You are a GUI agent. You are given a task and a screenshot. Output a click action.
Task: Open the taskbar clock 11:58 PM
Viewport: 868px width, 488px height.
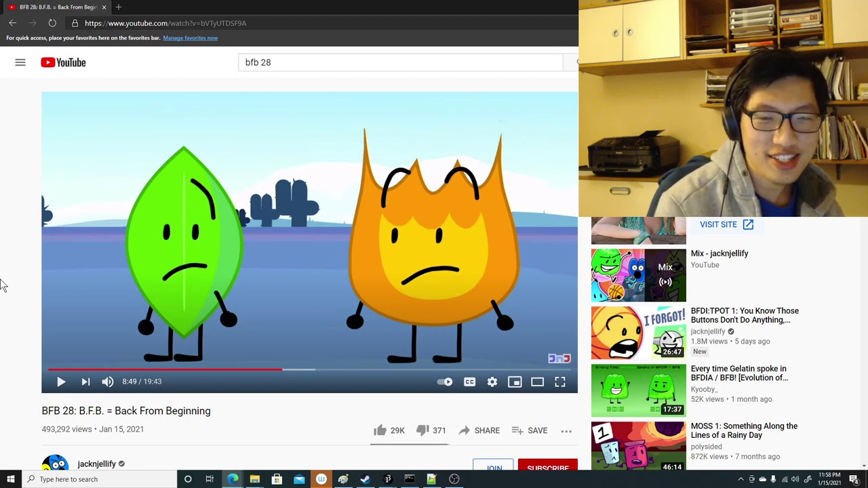coord(830,479)
